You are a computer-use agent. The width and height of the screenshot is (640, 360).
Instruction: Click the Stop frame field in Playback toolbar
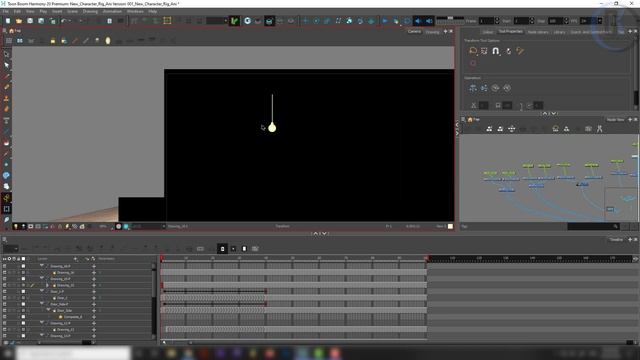(555, 21)
